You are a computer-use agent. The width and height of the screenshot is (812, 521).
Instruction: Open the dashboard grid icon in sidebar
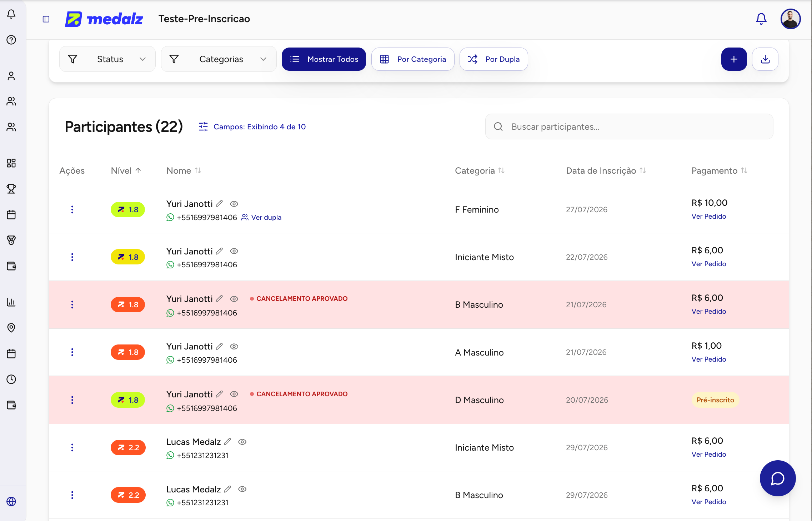pyautogui.click(x=11, y=163)
